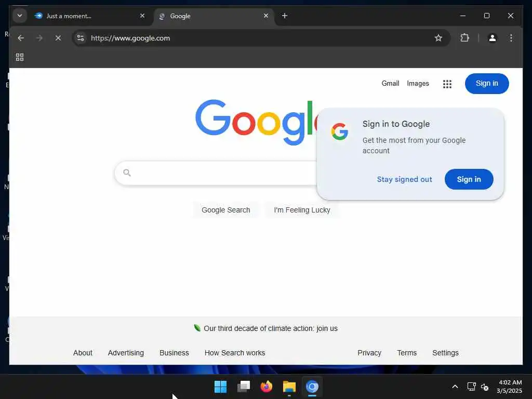Open the browser profile icon
The image size is (532, 399).
(492, 38)
